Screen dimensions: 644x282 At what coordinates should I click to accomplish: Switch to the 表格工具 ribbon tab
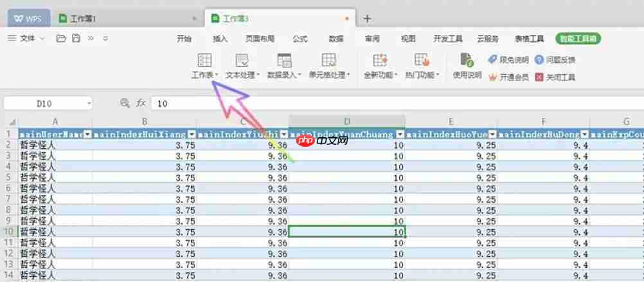[x=530, y=39]
